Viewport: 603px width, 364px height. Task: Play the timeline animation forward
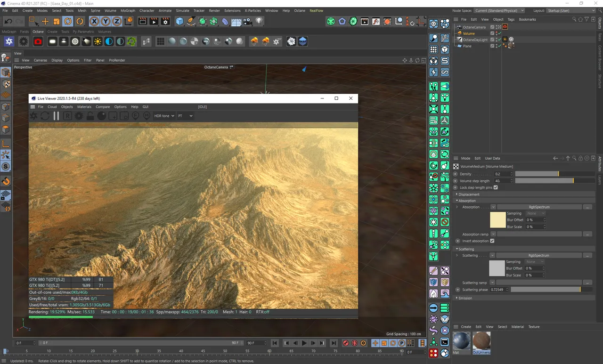(304, 343)
